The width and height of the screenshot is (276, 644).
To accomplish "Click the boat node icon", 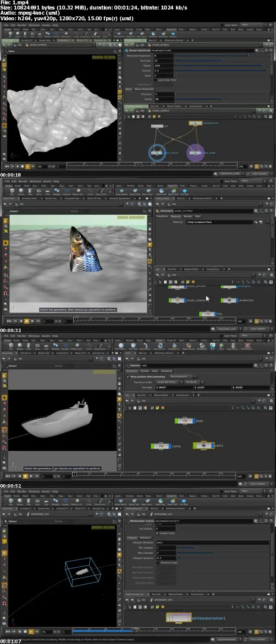I will pyautogui.click(x=185, y=421).
